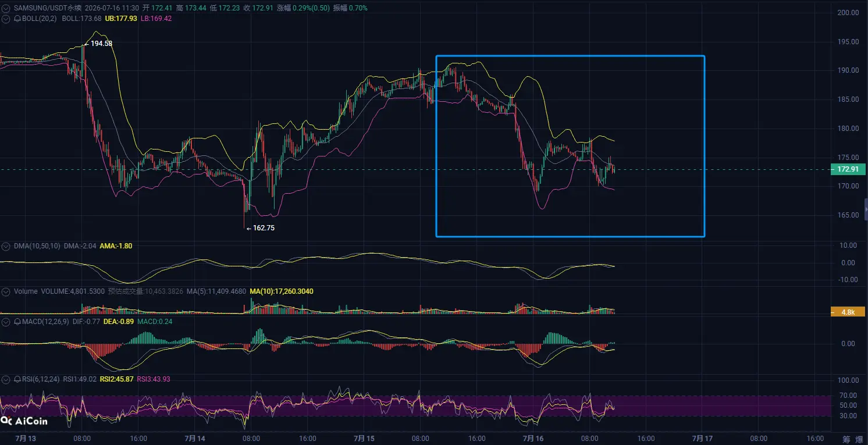Screen dimensions: 868x445
Task: Click the 165.00 price axis label
Action: click(847, 215)
